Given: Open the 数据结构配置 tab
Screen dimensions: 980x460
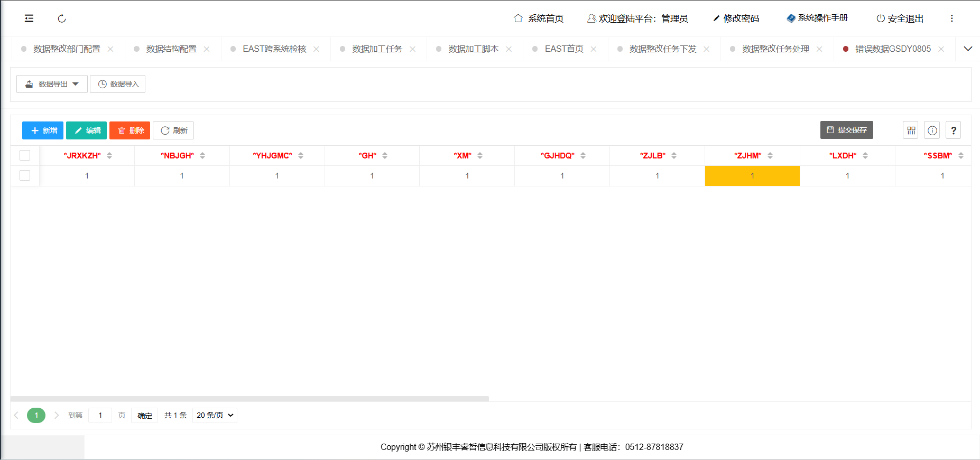Looking at the screenshot, I should (x=171, y=49).
